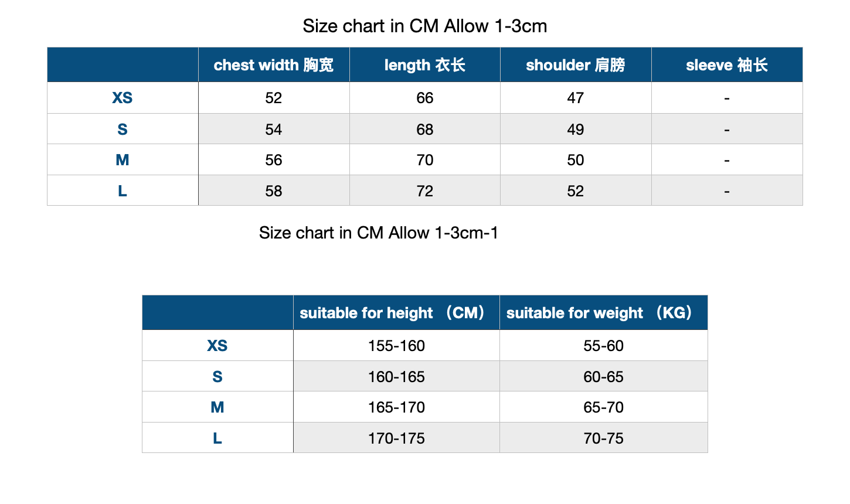Click the height range 155-160
The height and width of the screenshot is (504, 850).
(396, 346)
